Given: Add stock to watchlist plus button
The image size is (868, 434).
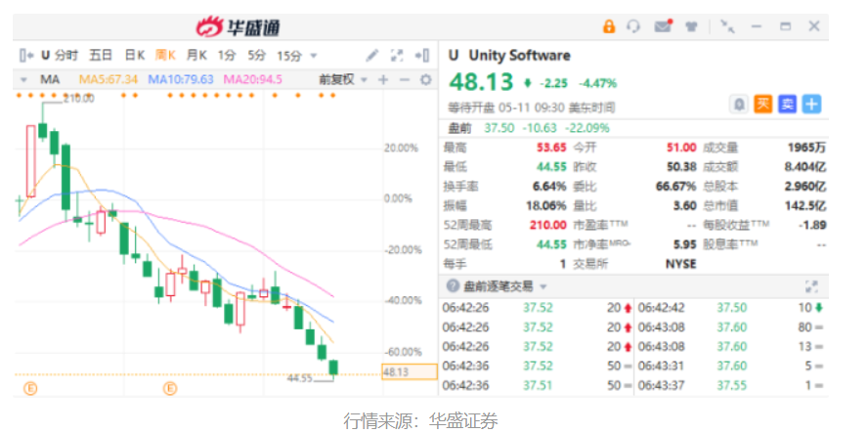Looking at the screenshot, I should click(x=811, y=104).
